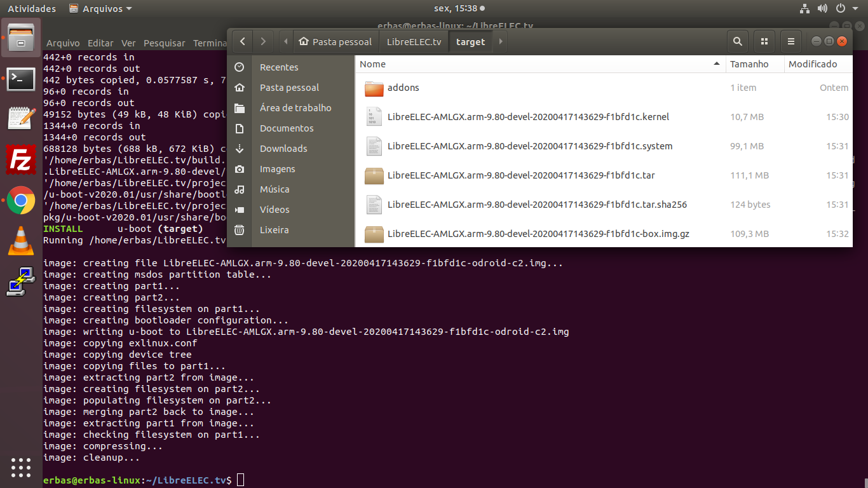Viewport: 868px width, 488px height.
Task: Open the Arquivos app menu dropdown
Action: 100,9
